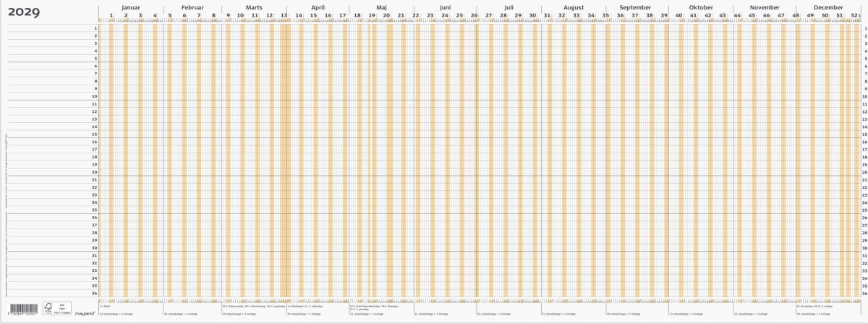Image resolution: width=868 pixels, height=324 pixels.
Task: Click the Marts holiday note starting '25.3: Palmesøndag'
Action: point(255,306)
